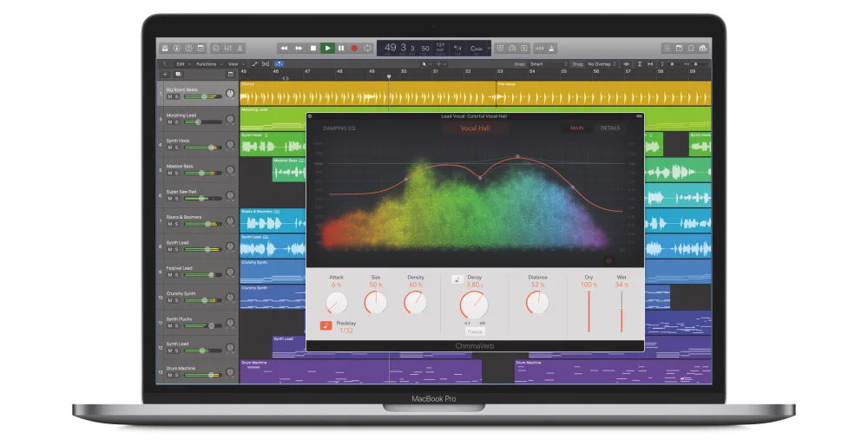Click the Synth Plucks volume slider
Viewport: 868px width, 446px height.
pos(202,326)
